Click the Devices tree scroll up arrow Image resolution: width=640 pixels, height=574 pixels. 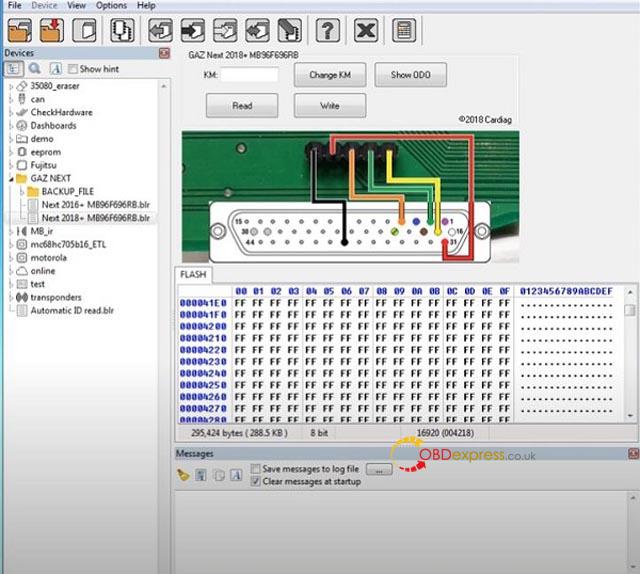pyautogui.click(x=164, y=86)
